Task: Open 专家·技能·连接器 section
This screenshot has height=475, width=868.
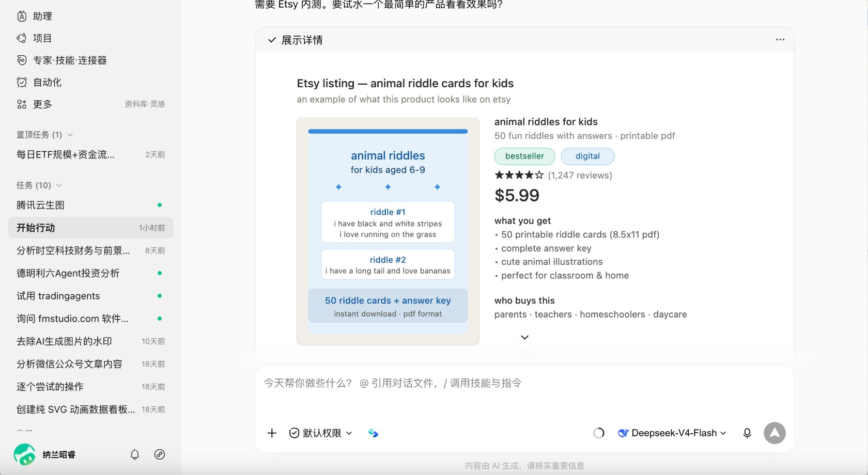Action: (x=62, y=60)
